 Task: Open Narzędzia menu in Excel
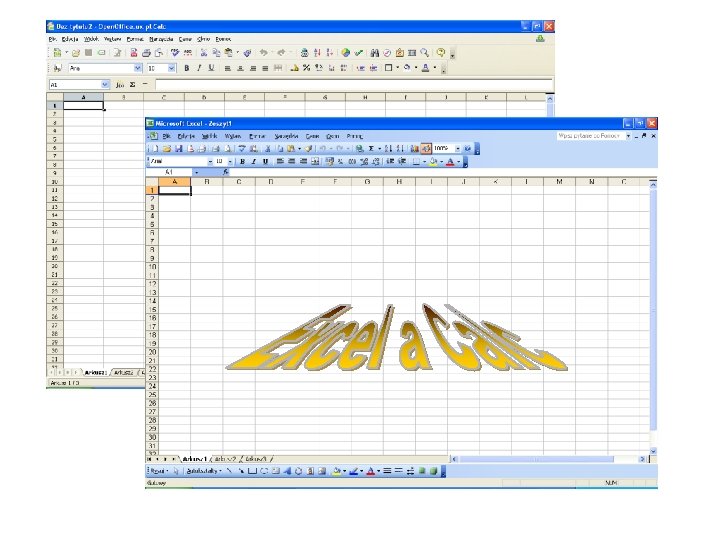[287, 136]
